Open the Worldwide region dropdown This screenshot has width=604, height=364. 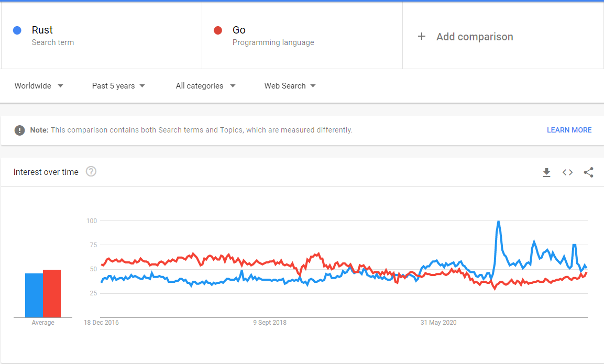[39, 86]
